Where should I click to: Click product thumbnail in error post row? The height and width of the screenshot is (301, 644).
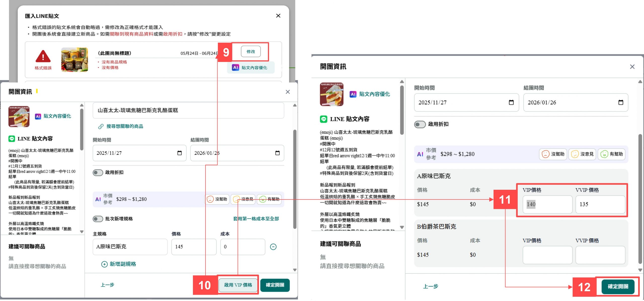74,60
